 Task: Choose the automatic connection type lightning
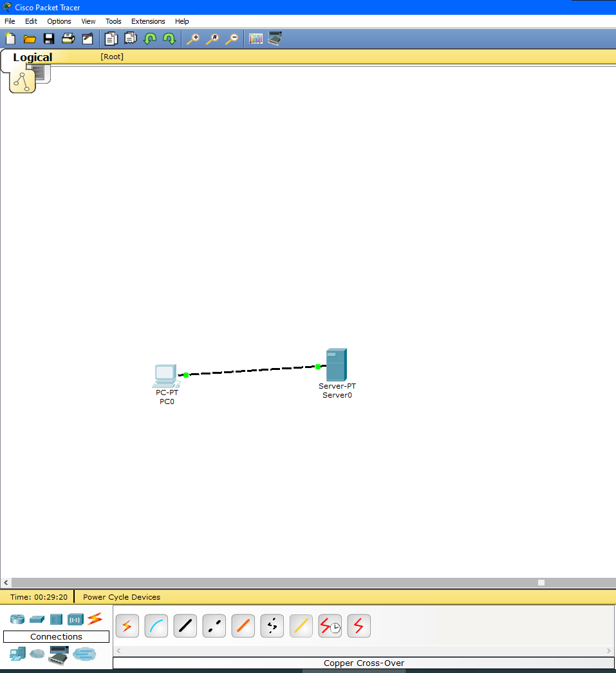pyautogui.click(x=127, y=626)
